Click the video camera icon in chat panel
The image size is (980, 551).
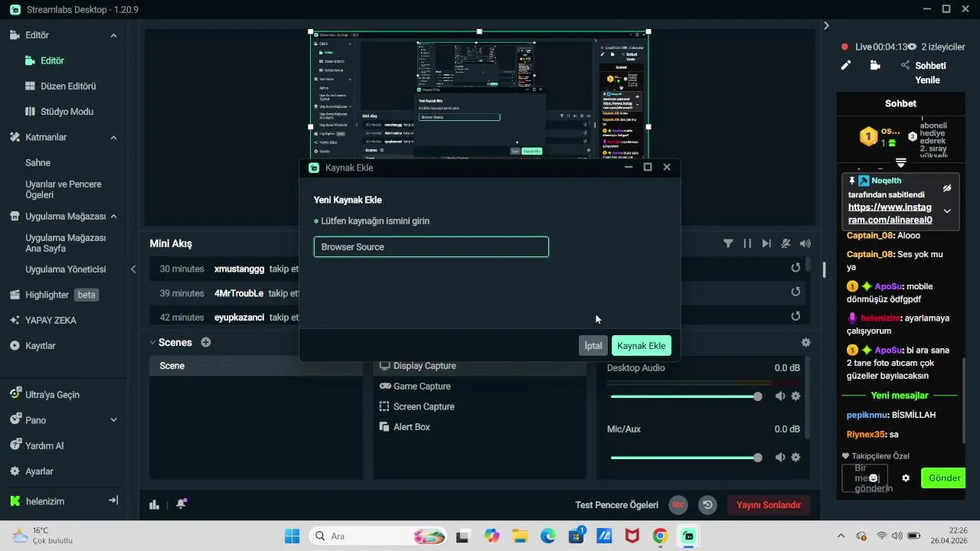coord(875,66)
